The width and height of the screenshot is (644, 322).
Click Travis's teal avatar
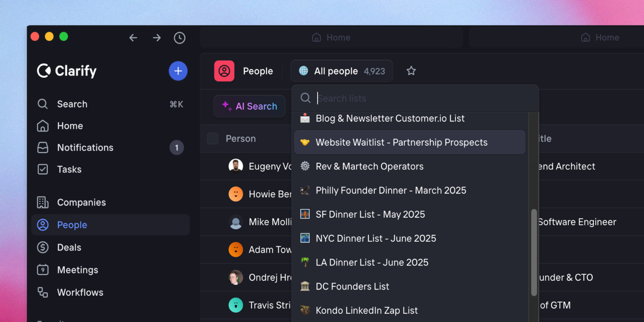[236, 305]
